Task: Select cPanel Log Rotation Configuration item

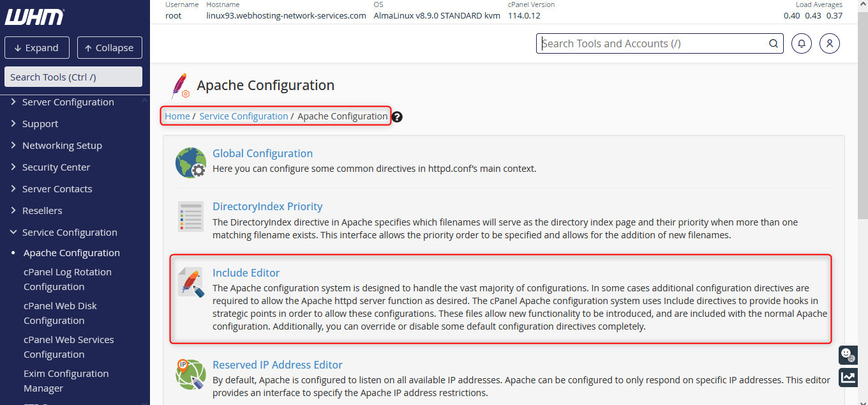Action: pos(68,279)
